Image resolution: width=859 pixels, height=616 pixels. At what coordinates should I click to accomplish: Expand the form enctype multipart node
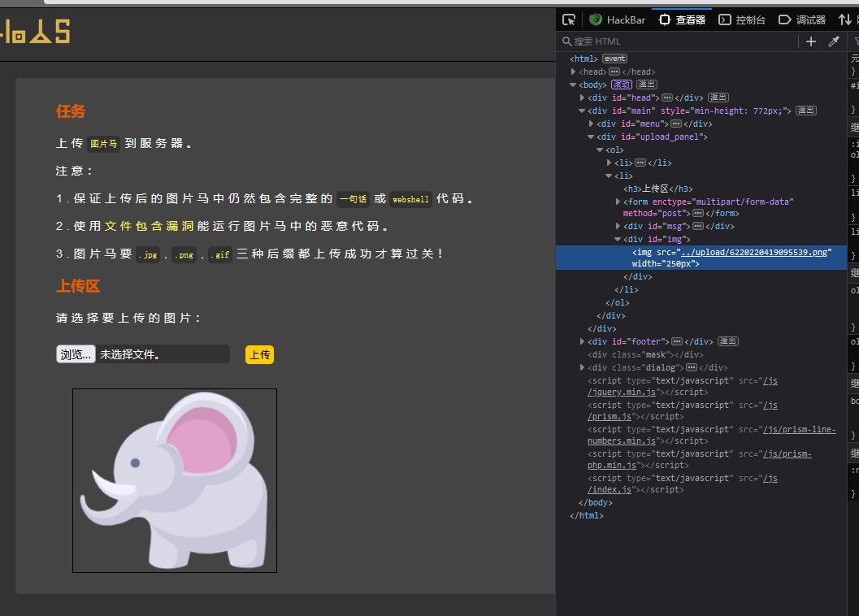point(618,202)
